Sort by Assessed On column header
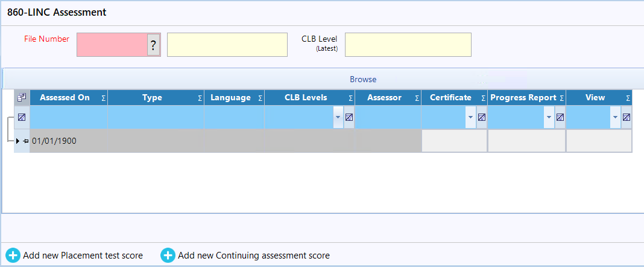This screenshot has height=267, width=644. pyautogui.click(x=65, y=97)
